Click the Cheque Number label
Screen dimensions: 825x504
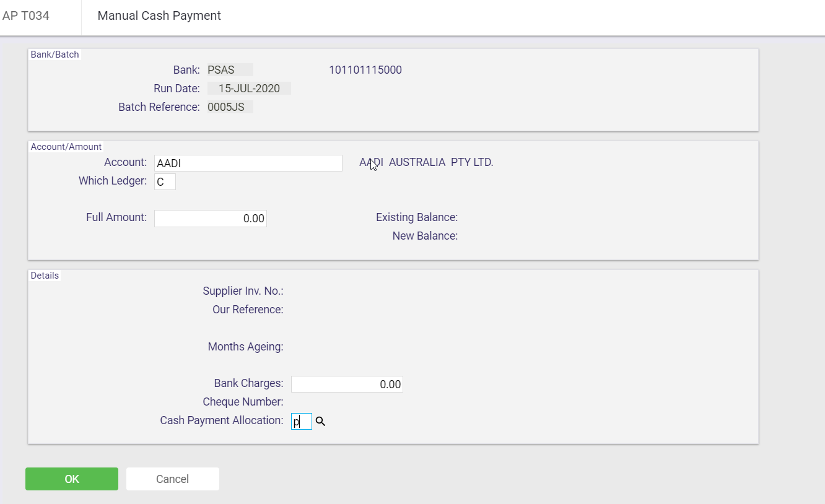click(x=243, y=402)
